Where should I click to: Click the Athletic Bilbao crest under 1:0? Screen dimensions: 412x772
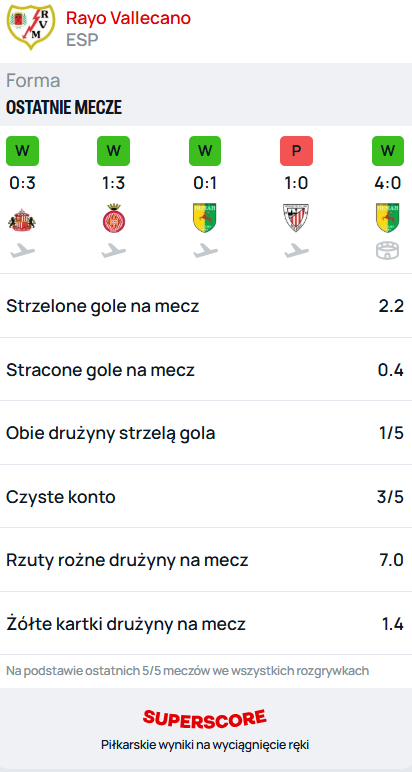296,218
